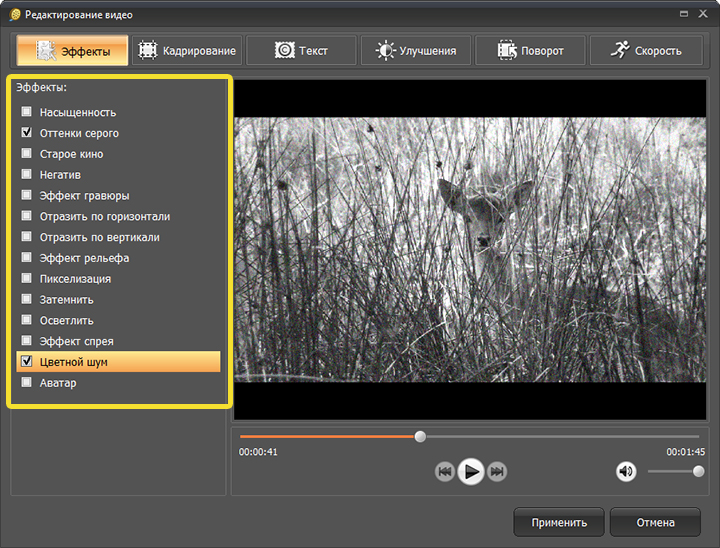Skip to previous frame button
720x548 pixels.
[x=445, y=472]
